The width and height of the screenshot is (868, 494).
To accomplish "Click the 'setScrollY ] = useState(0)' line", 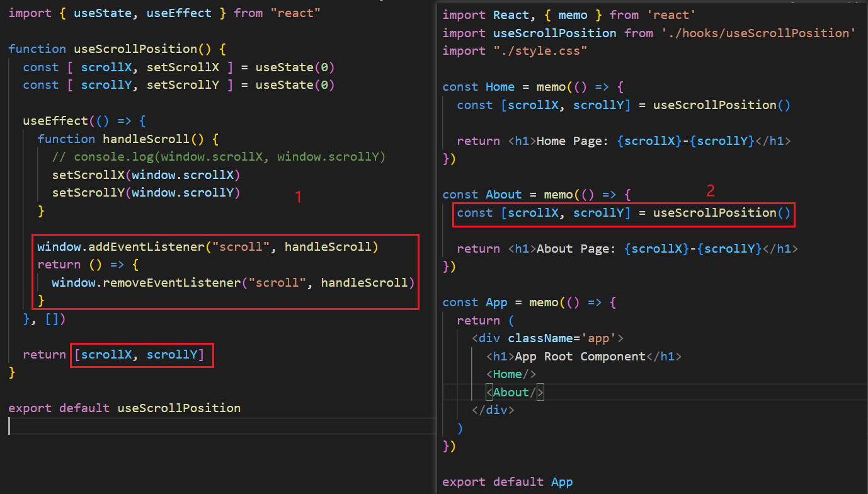I will point(179,84).
